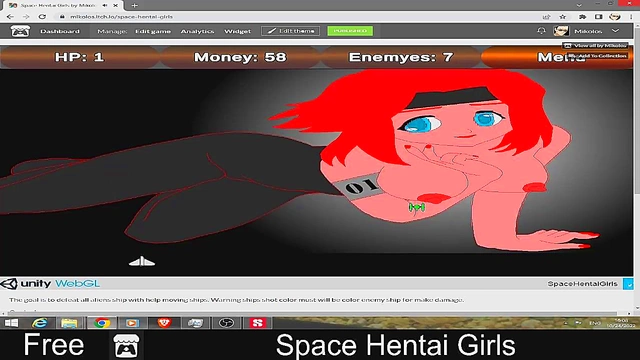This screenshot has height=360, width=640.
Task: Close the current browser tab
Action: [116, 6]
